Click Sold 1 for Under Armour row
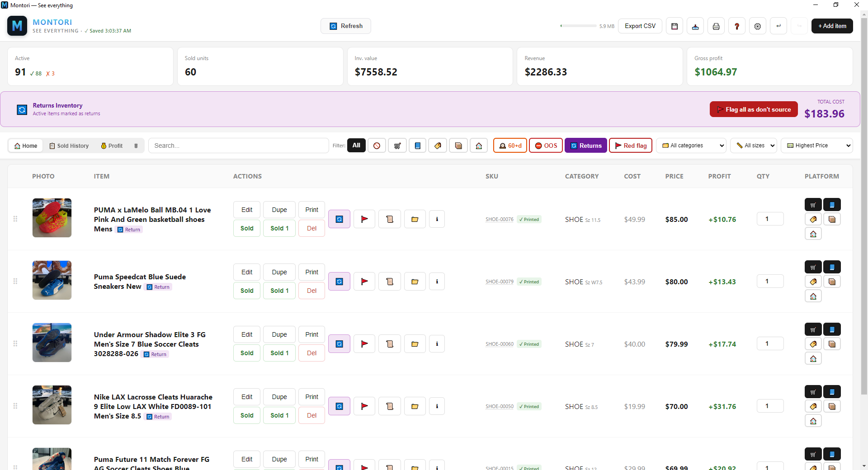This screenshot has height=470, width=868. point(279,353)
